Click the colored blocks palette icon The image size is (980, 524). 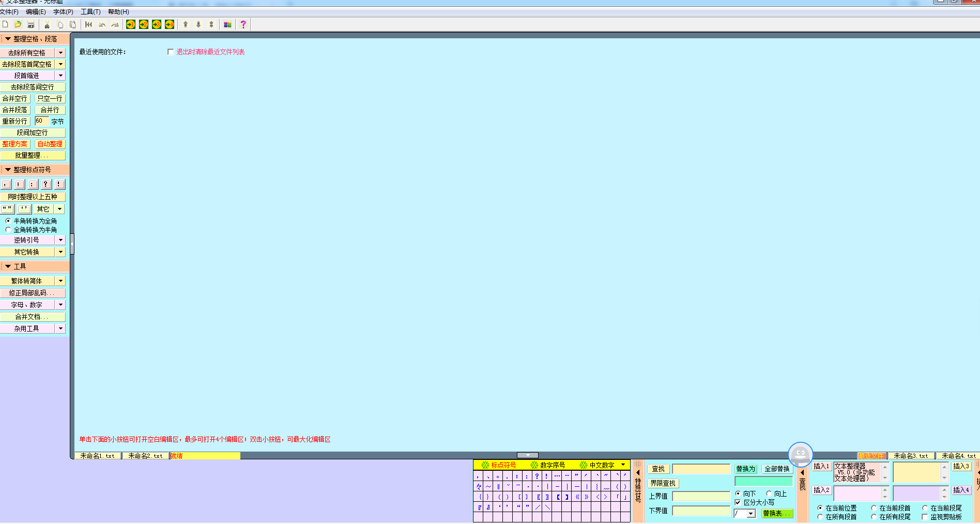click(227, 24)
